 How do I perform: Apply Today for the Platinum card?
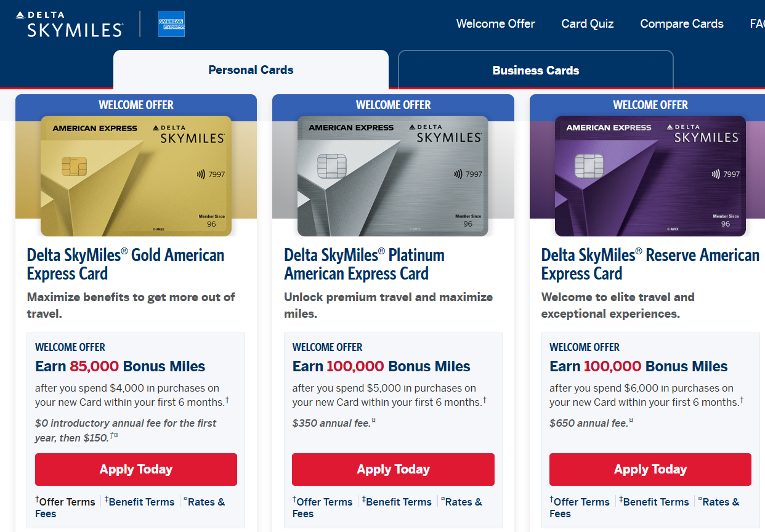tap(393, 470)
